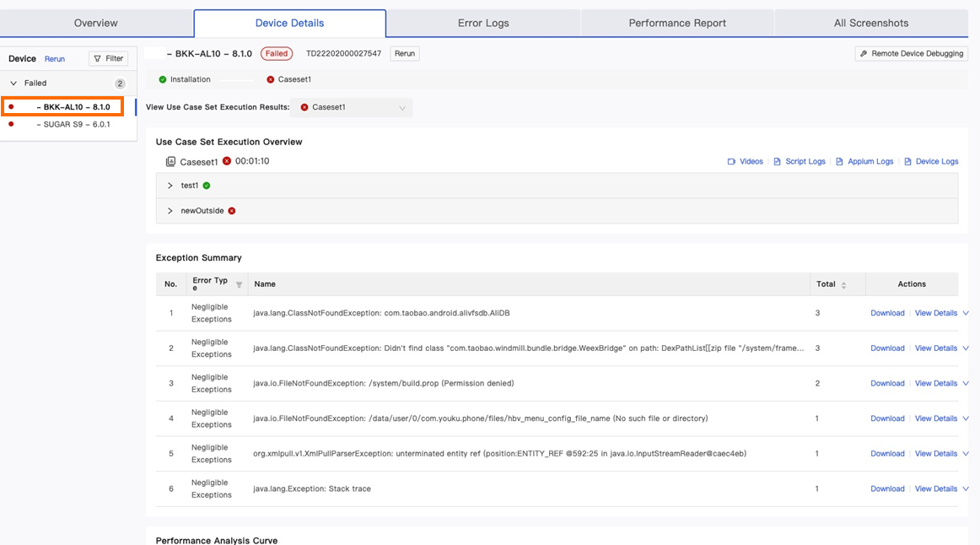Expand the test1 use case row

[x=170, y=186]
